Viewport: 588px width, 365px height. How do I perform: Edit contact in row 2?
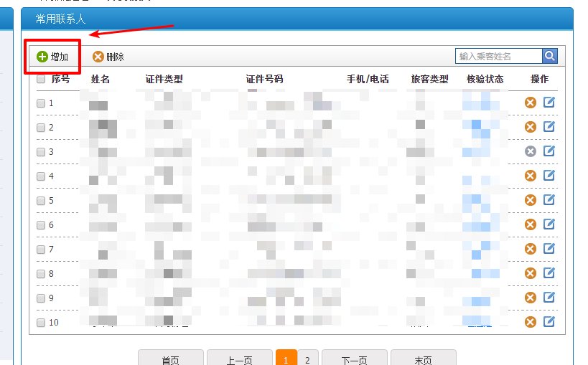[549, 126]
